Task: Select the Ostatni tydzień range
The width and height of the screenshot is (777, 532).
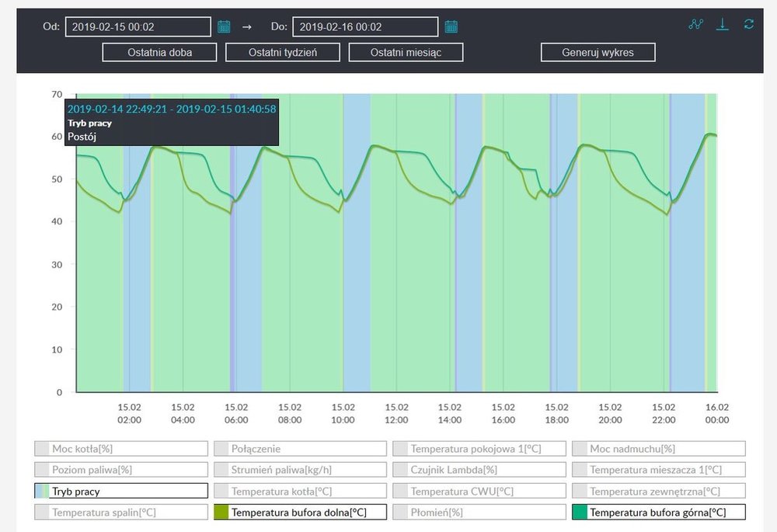Action: click(x=283, y=53)
